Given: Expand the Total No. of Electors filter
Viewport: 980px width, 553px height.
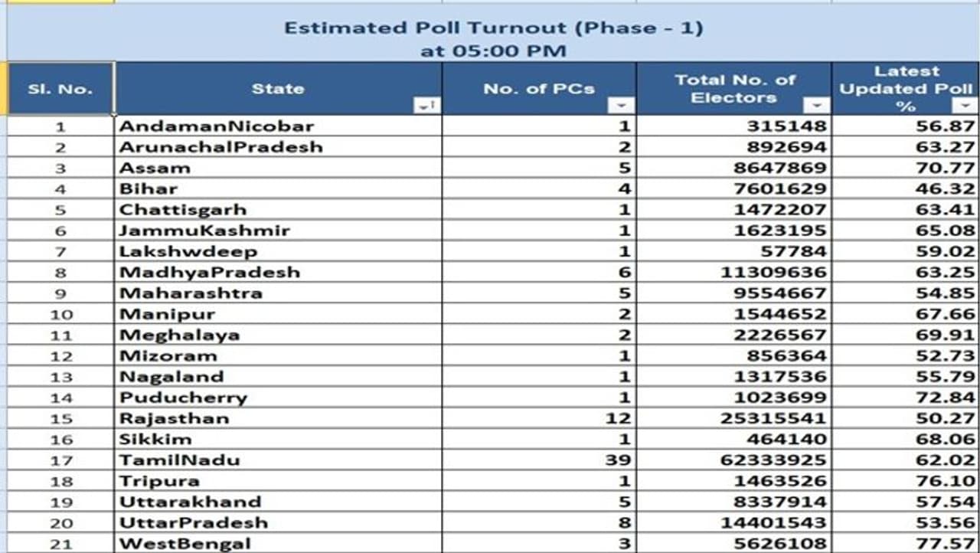Looking at the screenshot, I should [817, 106].
